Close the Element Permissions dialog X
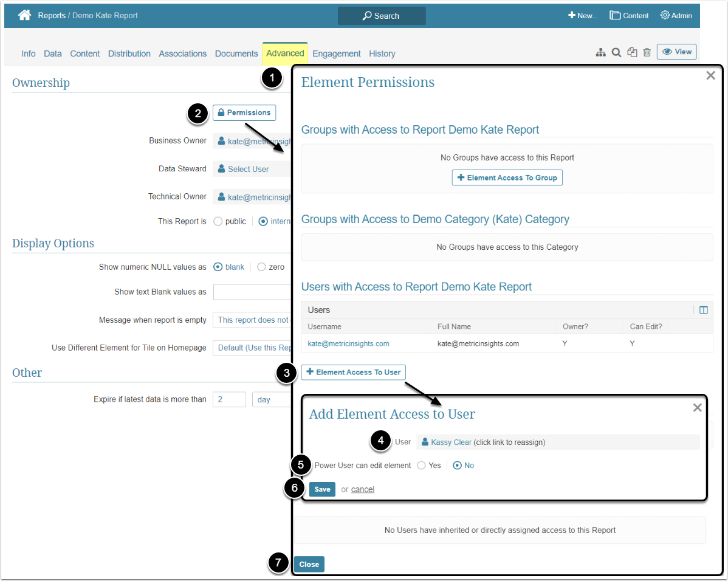The height and width of the screenshot is (581, 728). point(710,75)
